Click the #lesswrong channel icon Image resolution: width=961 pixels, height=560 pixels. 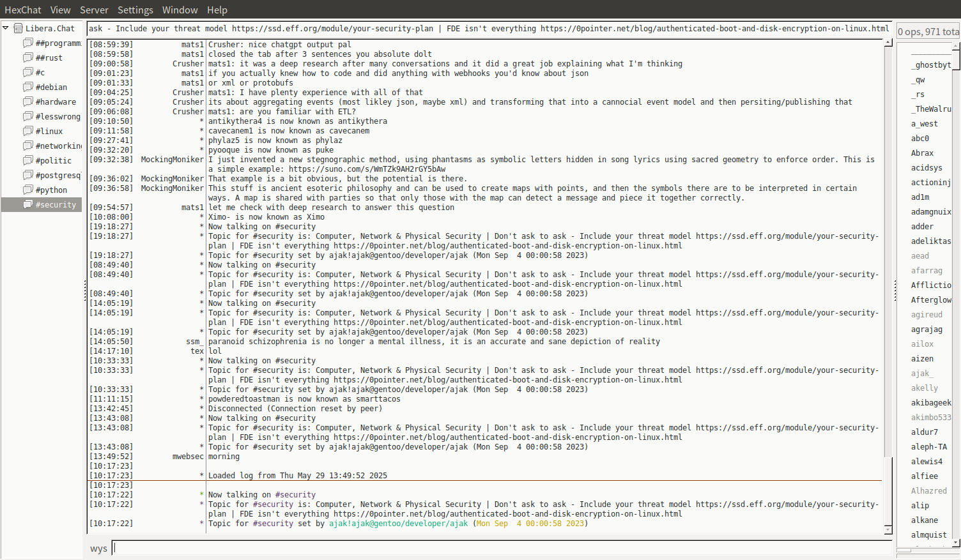point(28,116)
